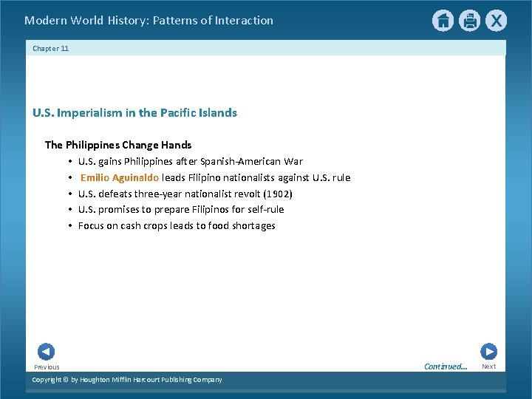Click the Previous label text
The width and height of the screenshot is (532, 399).
tap(47, 367)
